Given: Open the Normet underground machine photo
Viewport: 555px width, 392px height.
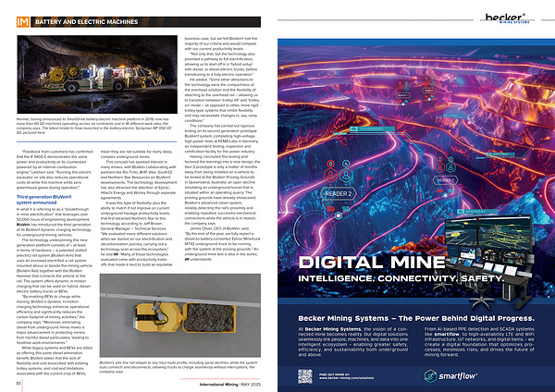Looking at the screenshot, I should coord(97,74).
